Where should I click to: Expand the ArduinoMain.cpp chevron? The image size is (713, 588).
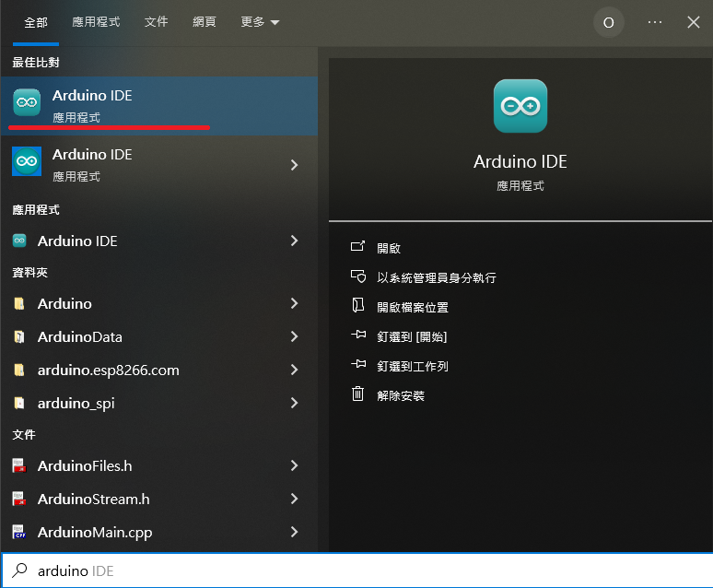pyautogui.click(x=294, y=532)
